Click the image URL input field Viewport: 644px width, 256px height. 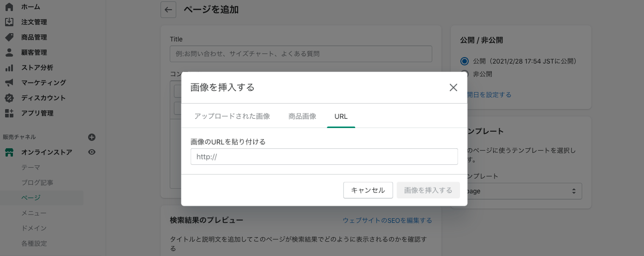pyautogui.click(x=324, y=157)
